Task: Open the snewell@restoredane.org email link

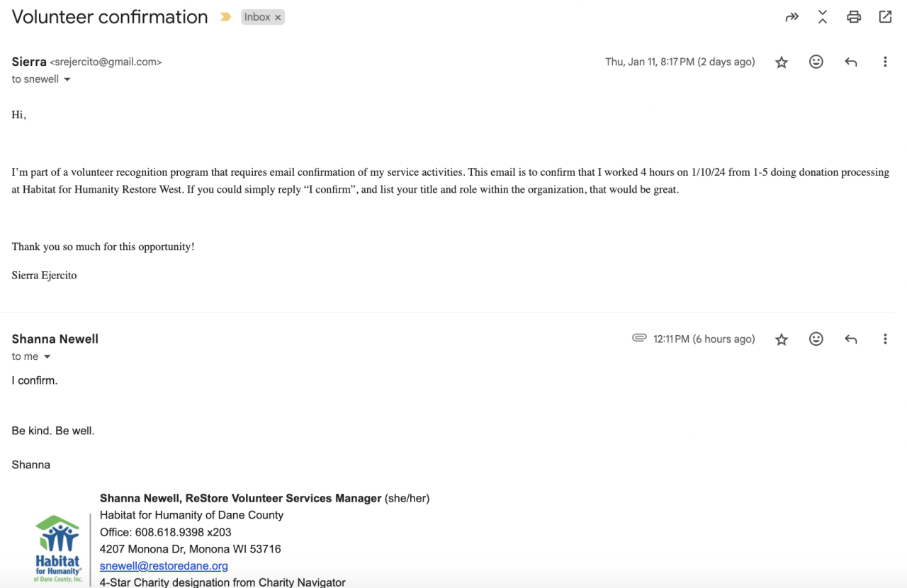Action: (x=164, y=566)
